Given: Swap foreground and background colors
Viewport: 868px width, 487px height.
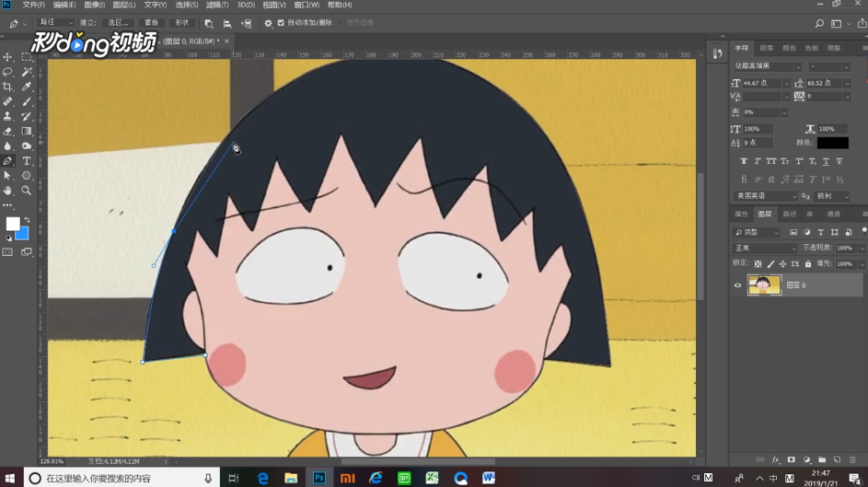Looking at the screenshot, I should click(27, 220).
